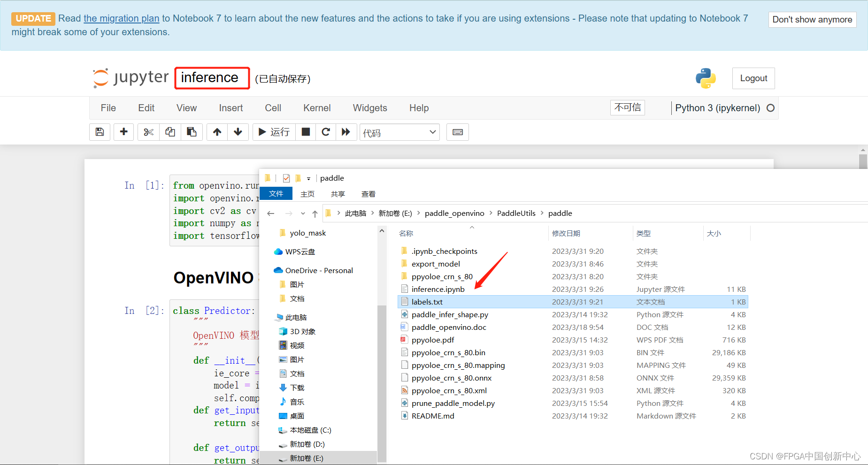
Task: Open the Help menu in Jupyter
Action: [419, 108]
